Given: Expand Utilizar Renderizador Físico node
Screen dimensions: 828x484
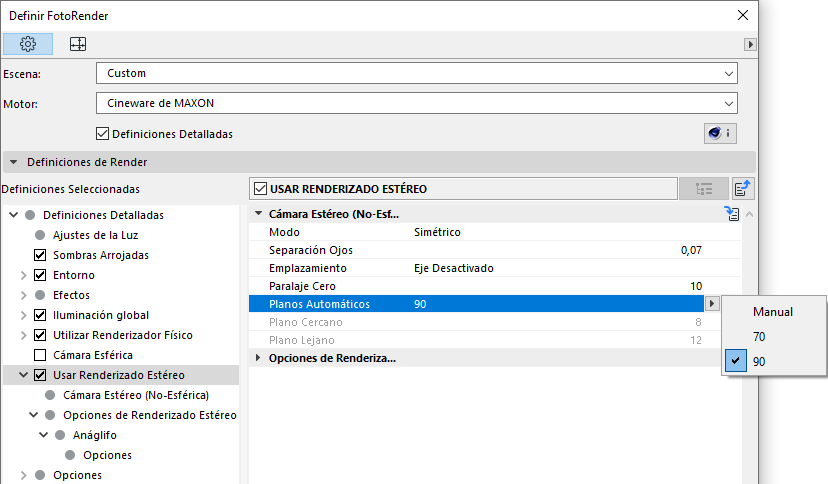Looking at the screenshot, I should tap(23, 335).
